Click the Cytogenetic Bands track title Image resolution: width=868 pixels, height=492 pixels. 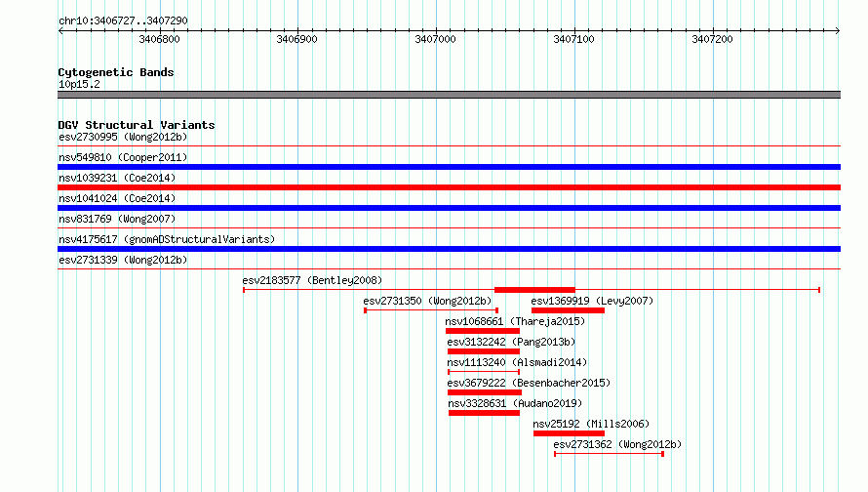(116, 72)
